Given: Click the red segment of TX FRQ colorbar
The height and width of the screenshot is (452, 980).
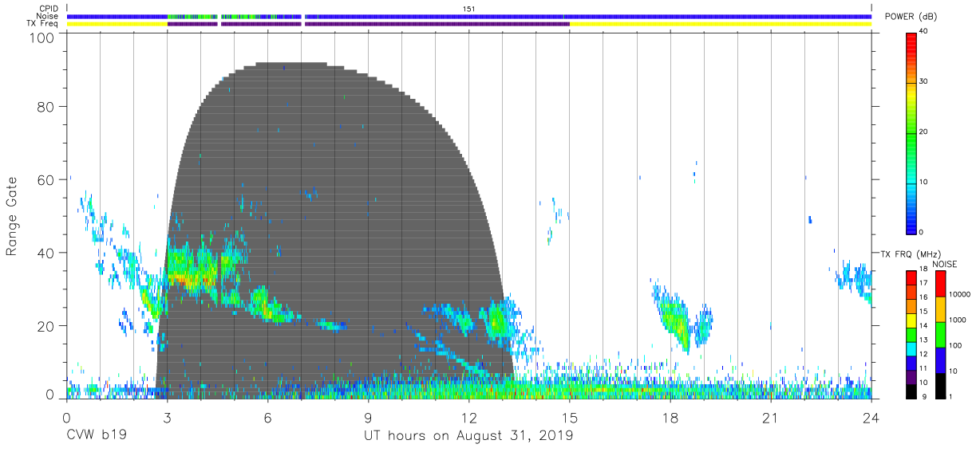Looking at the screenshot, I should tap(911, 278).
